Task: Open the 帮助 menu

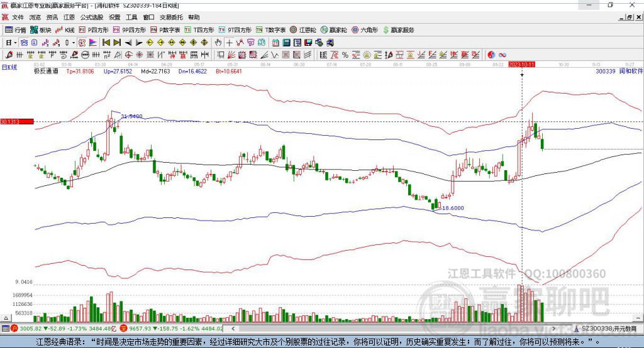Action: [x=194, y=17]
